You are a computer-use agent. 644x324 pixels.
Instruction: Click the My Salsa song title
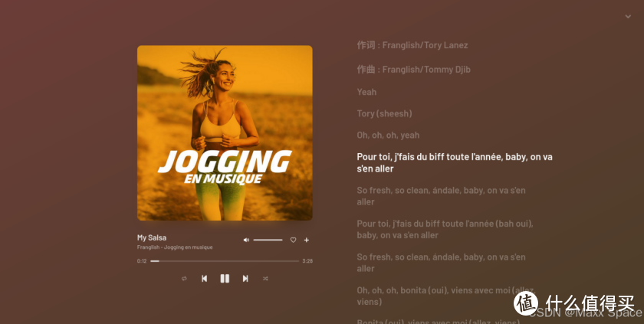152,237
